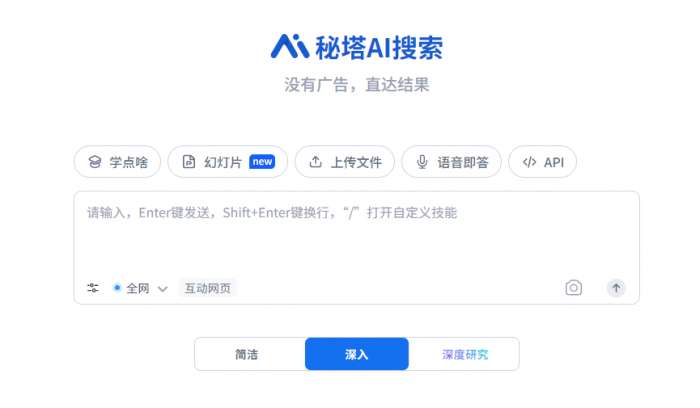
Task: Select the 深入 search mode
Action: tap(357, 354)
